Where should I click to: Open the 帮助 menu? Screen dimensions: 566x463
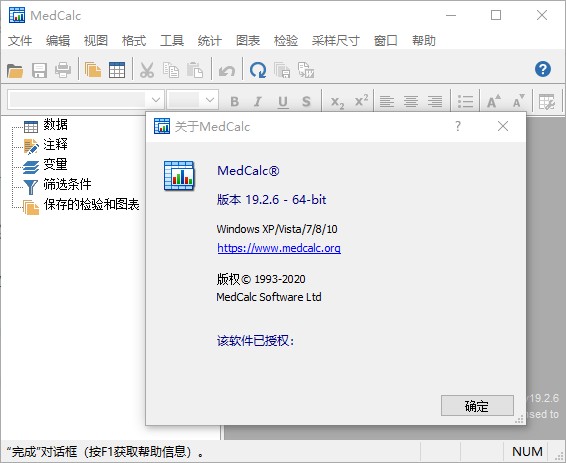pyautogui.click(x=424, y=40)
